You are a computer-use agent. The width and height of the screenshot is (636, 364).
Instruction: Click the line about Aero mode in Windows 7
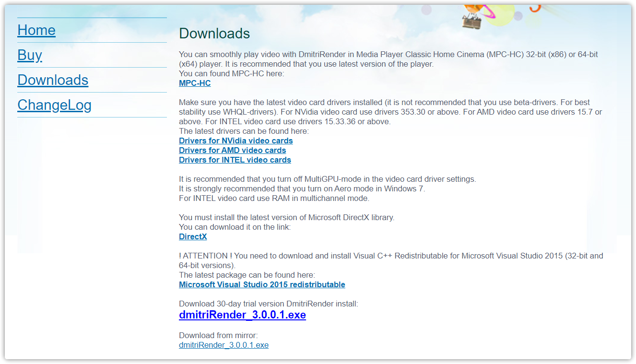302,188
